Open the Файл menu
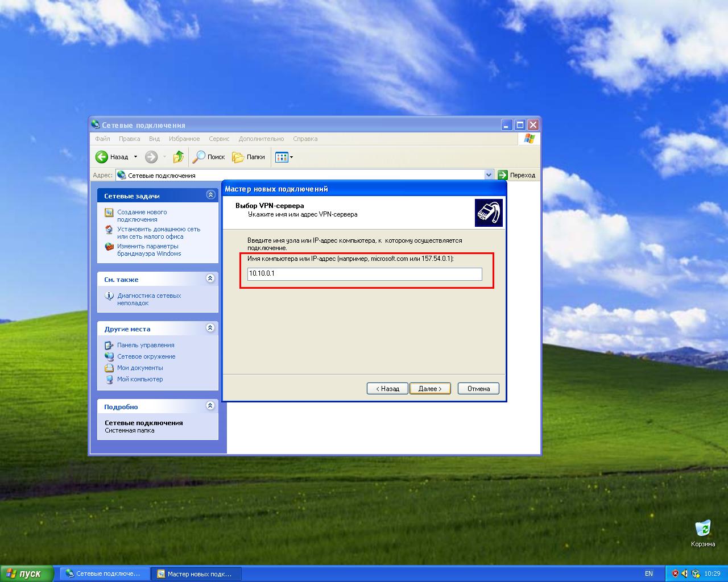 pyautogui.click(x=102, y=139)
